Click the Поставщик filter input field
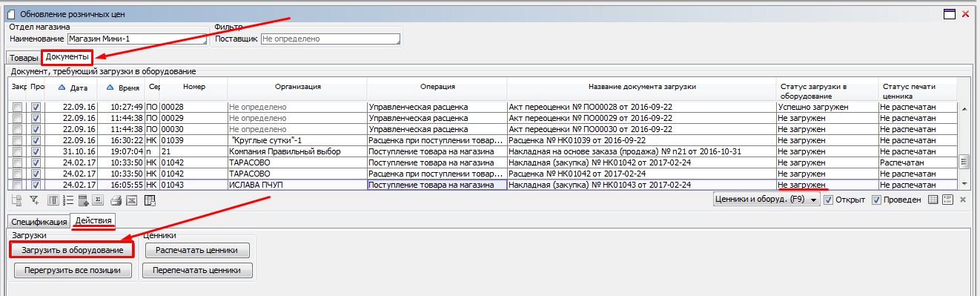Viewport: 980px width, 296px height. (331, 39)
